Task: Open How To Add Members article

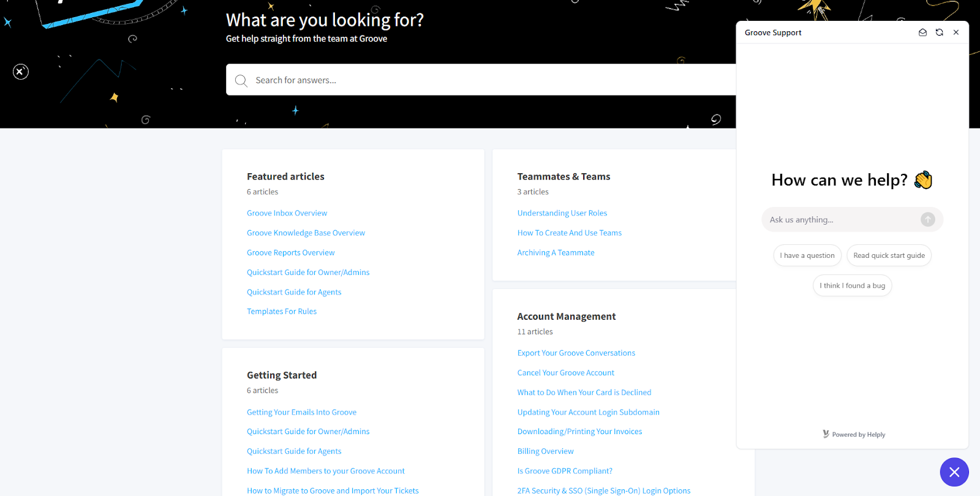Action: tap(325, 471)
